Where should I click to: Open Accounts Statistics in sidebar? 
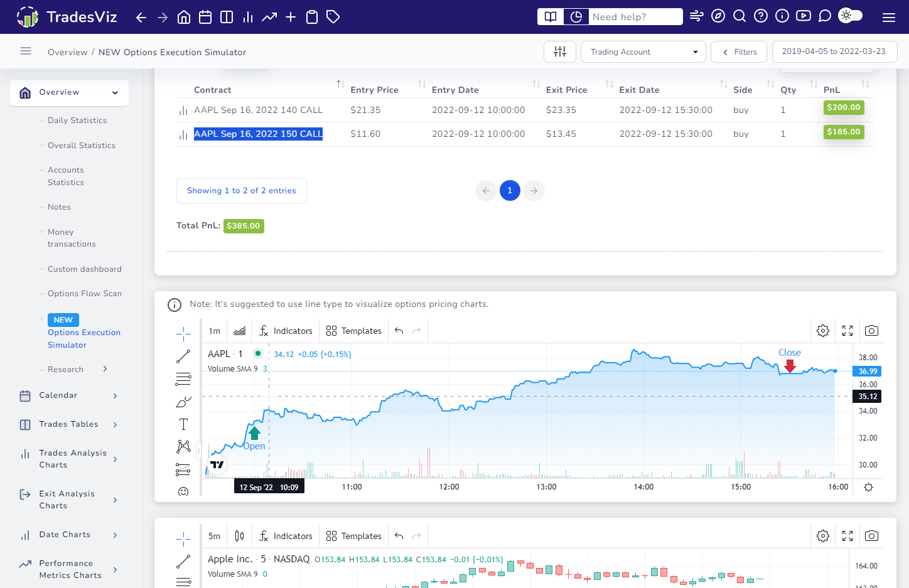[66, 176]
